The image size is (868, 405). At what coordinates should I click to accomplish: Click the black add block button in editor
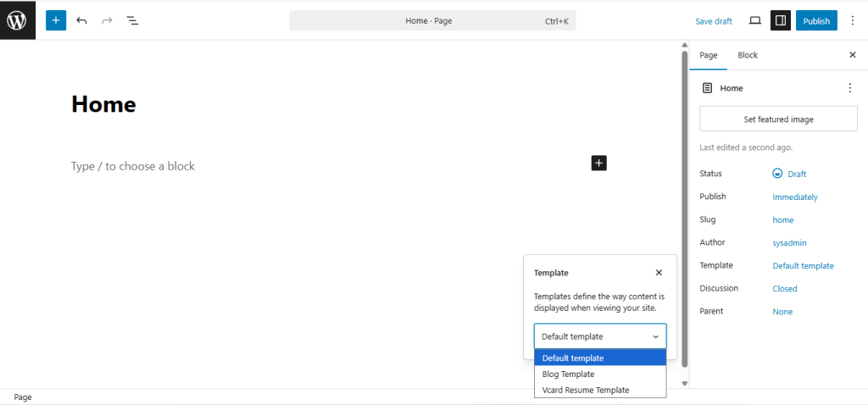[598, 163]
